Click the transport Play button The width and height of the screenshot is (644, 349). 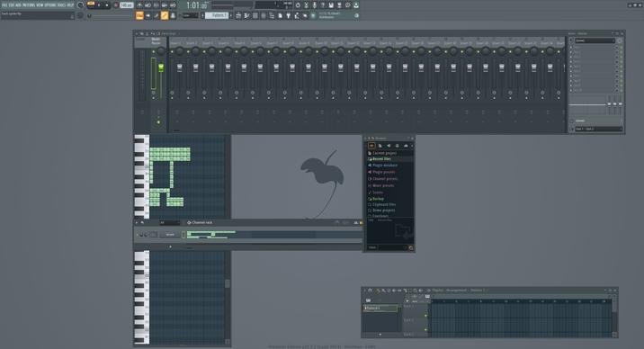(x=99, y=5)
